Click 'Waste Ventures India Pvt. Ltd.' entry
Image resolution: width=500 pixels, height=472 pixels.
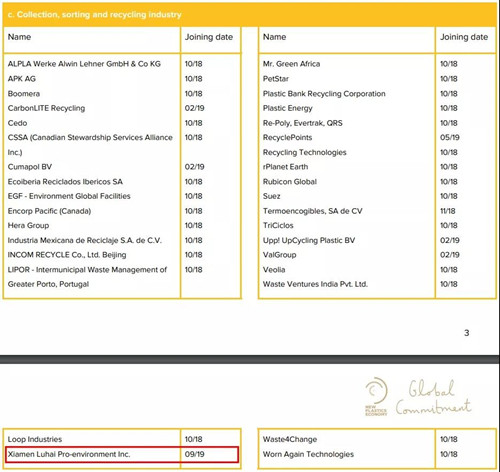(315, 284)
